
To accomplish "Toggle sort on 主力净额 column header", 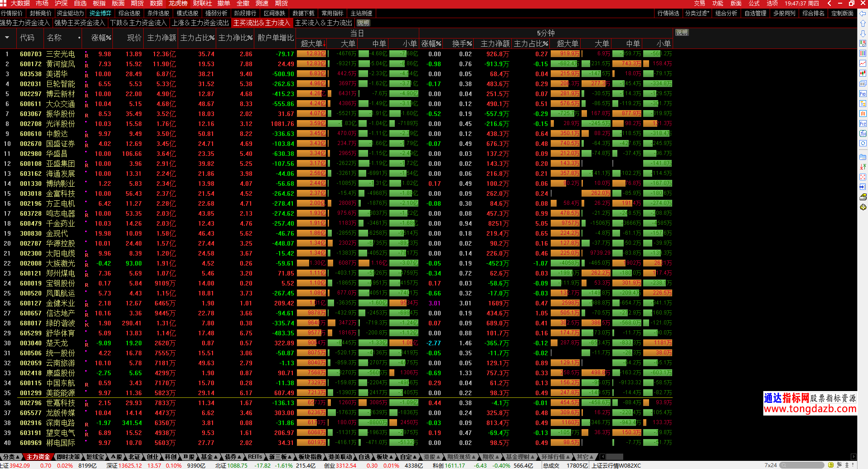I will point(161,38).
